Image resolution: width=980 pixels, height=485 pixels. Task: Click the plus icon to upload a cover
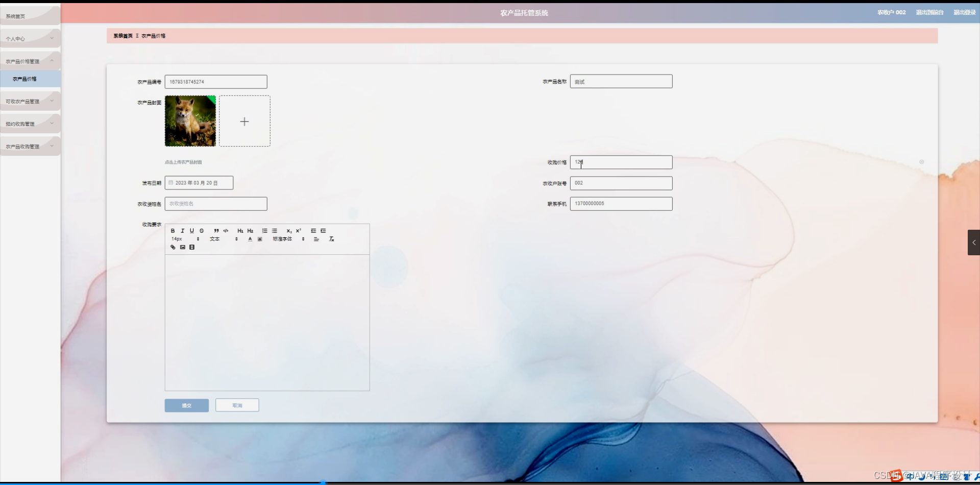[x=244, y=122]
